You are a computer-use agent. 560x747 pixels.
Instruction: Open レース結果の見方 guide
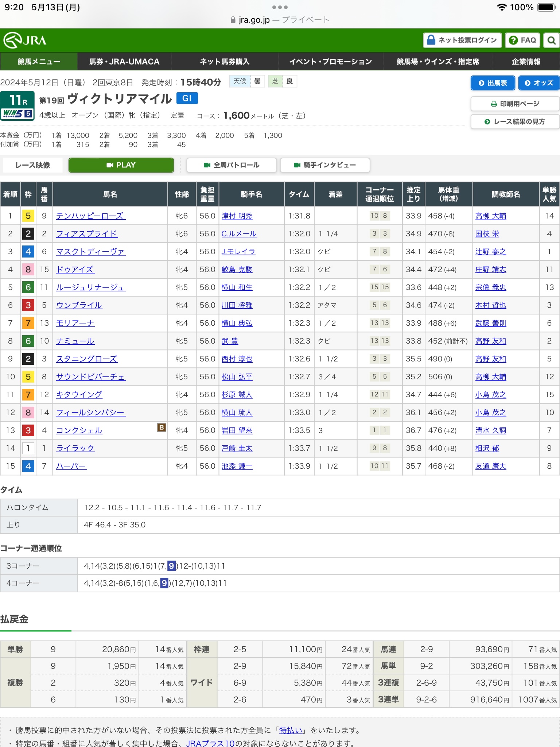coord(515,121)
